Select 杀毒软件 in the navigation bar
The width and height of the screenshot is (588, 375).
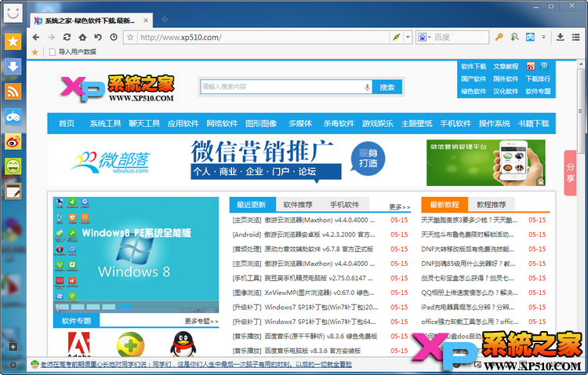click(x=339, y=123)
